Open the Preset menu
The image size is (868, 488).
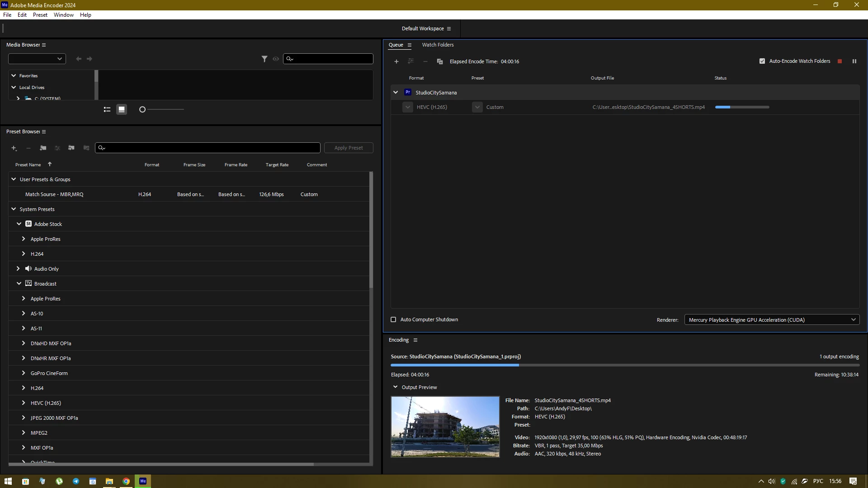coord(40,15)
